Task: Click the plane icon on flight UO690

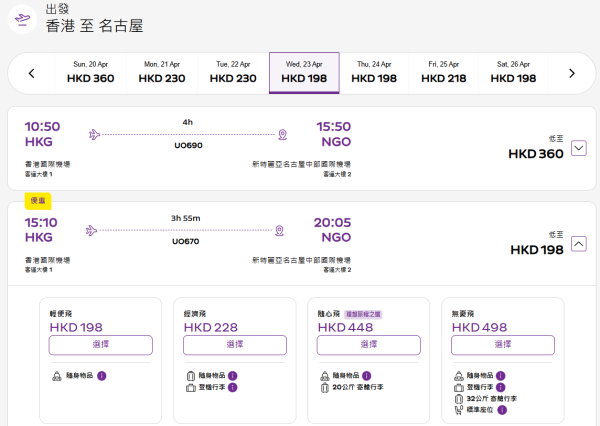Action: click(95, 135)
